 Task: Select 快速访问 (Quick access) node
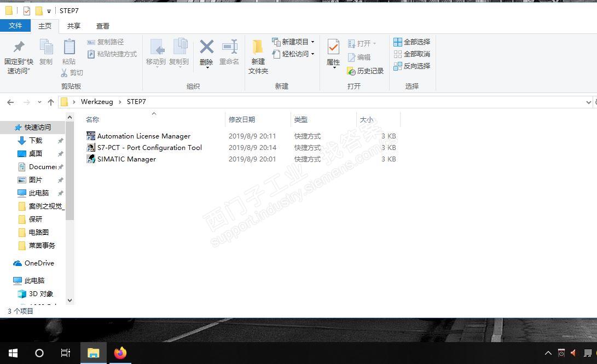tap(32, 127)
